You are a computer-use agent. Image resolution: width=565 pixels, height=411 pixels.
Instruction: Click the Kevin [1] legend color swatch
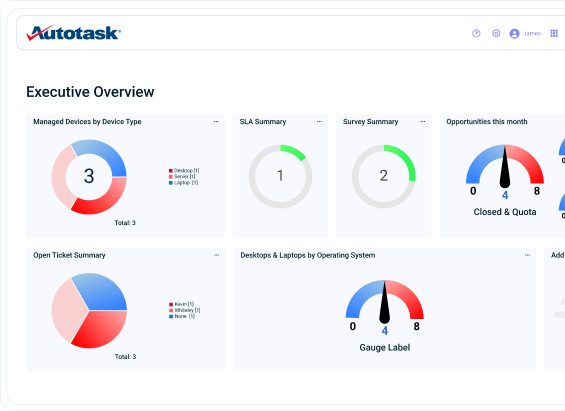pos(171,304)
